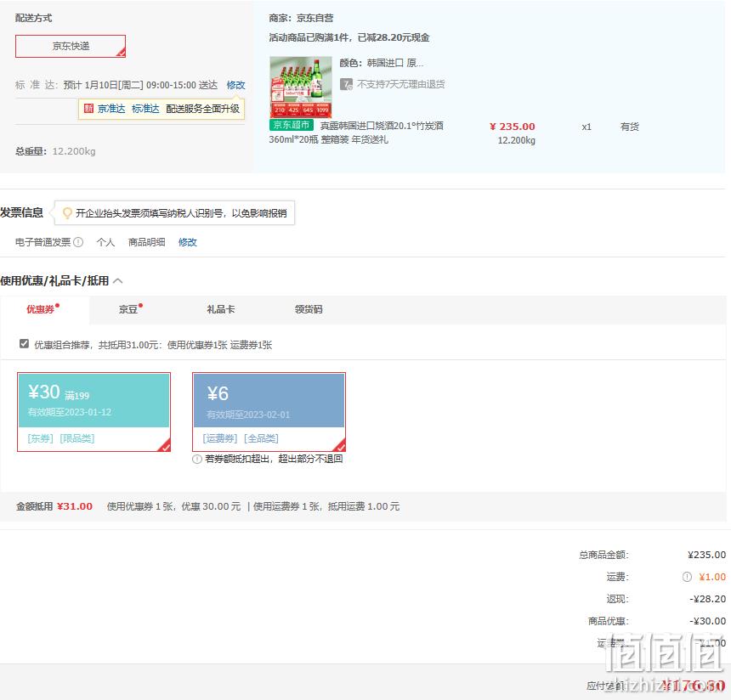Click the 有货 stock status
The image size is (731, 700).
tap(629, 127)
